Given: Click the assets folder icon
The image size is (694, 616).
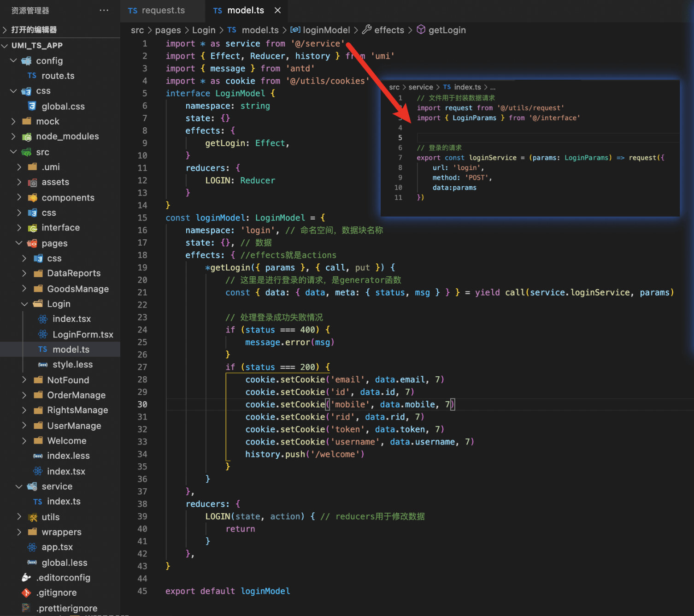Looking at the screenshot, I should (32, 182).
